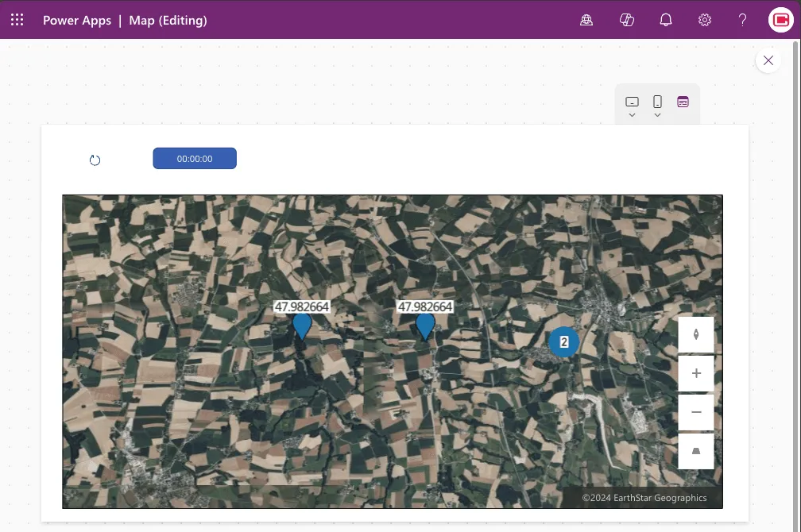Open the Power Apps app launcher grid
The height and width of the screenshot is (532, 801).
pyautogui.click(x=17, y=20)
